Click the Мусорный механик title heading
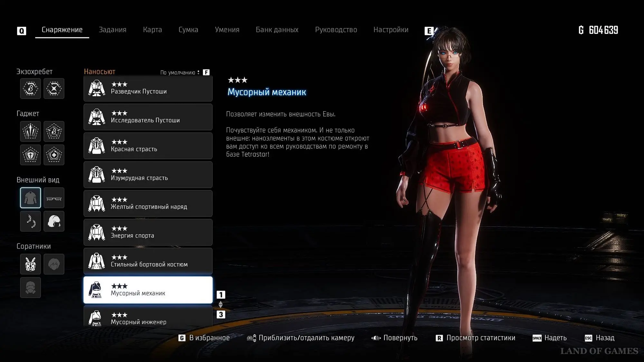Screen dimensions: 644x362 (x=267, y=92)
